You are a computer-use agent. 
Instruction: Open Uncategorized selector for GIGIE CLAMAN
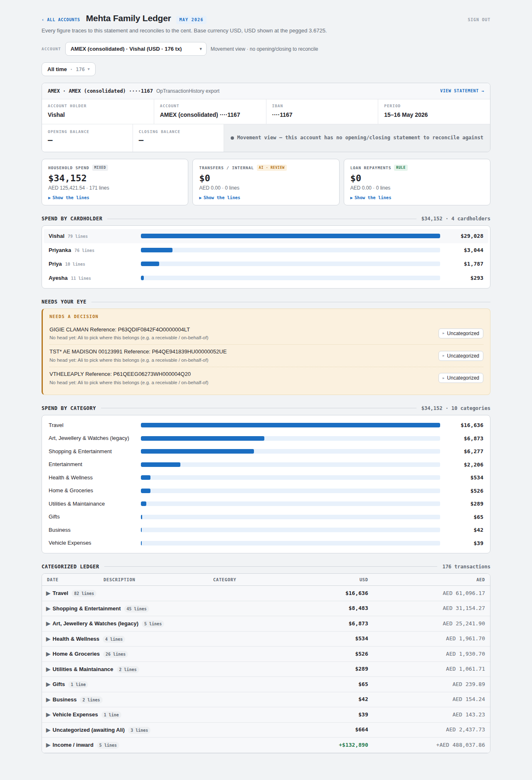(x=461, y=333)
